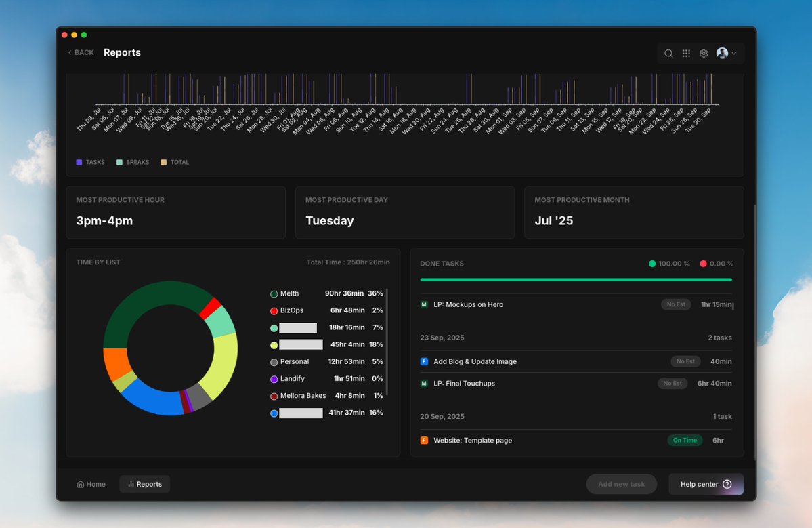This screenshot has width=812, height=528.
Task: Click the M icon beside LP: Mockups on Hero
Action: click(424, 305)
